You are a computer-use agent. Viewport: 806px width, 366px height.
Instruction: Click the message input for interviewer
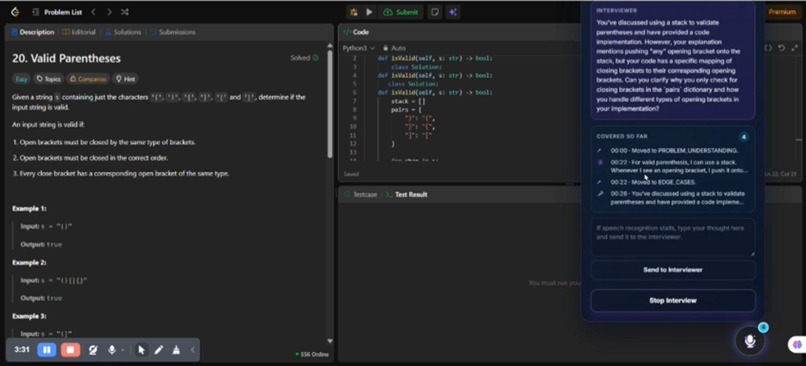tap(672, 237)
